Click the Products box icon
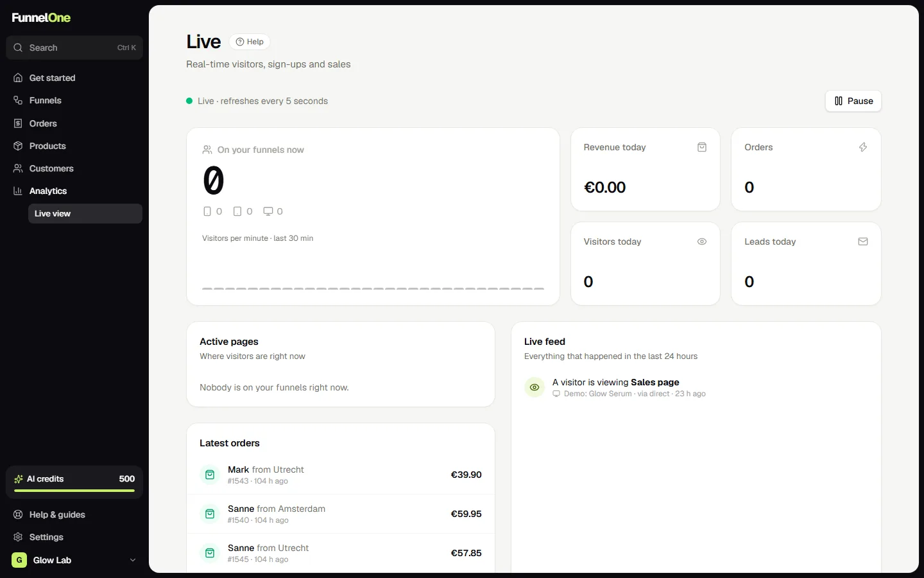 [18, 146]
